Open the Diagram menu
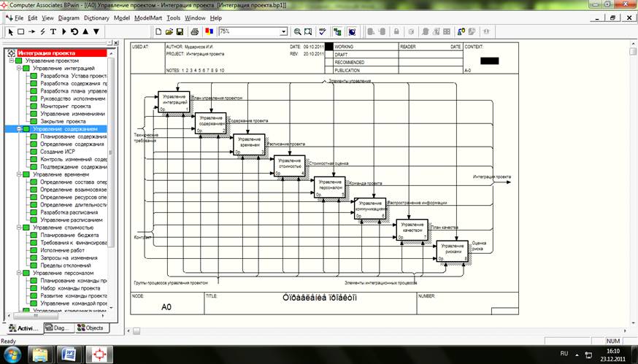Screen dimensions: 638x364 (x=69, y=17)
